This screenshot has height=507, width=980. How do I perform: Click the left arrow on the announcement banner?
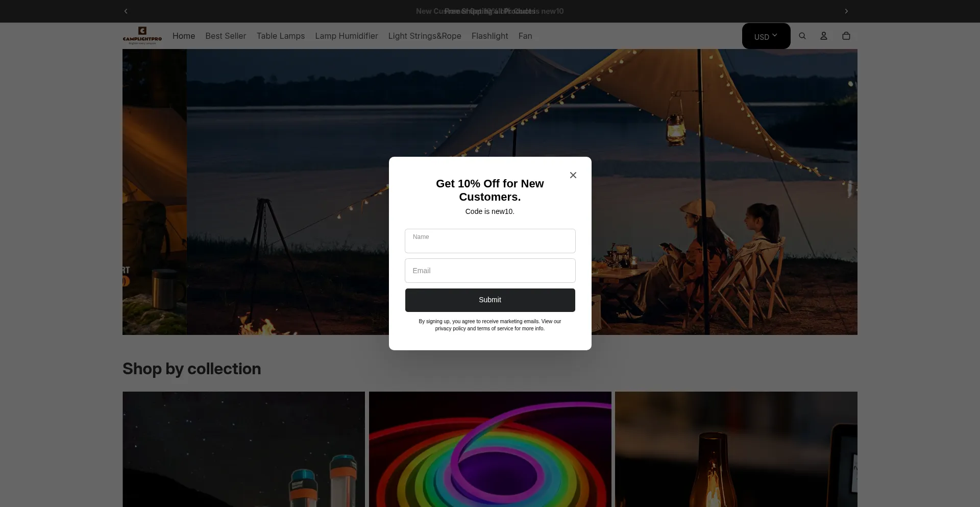(126, 11)
